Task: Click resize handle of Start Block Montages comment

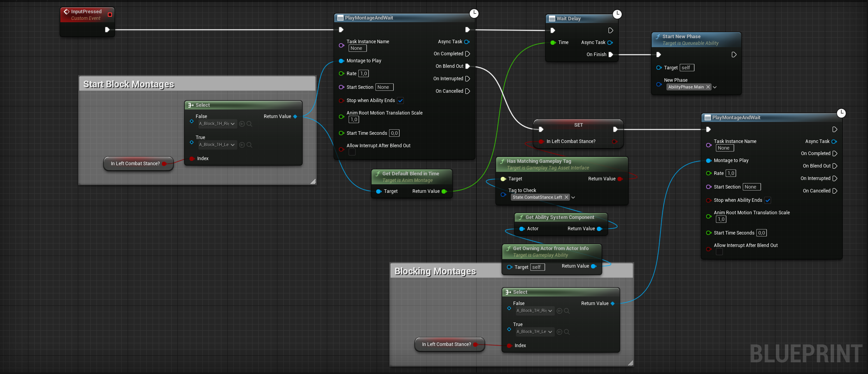Action: click(313, 182)
